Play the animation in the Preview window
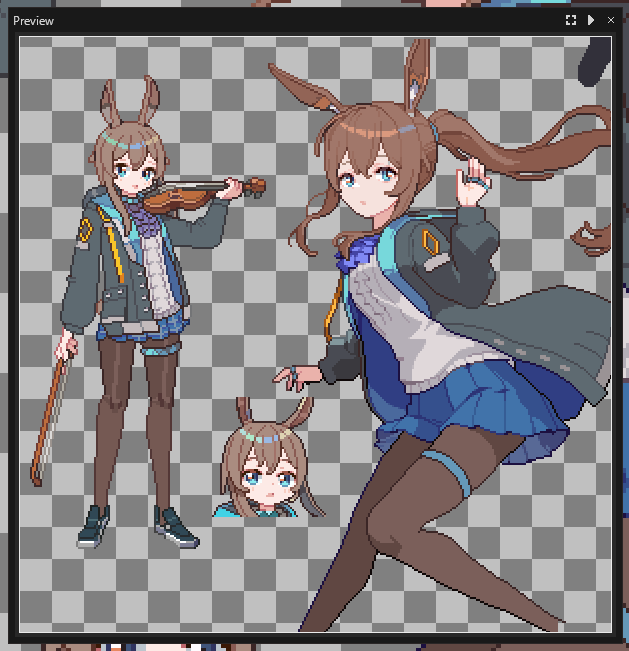This screenshot has width=629, height=651. pos(591,20)
